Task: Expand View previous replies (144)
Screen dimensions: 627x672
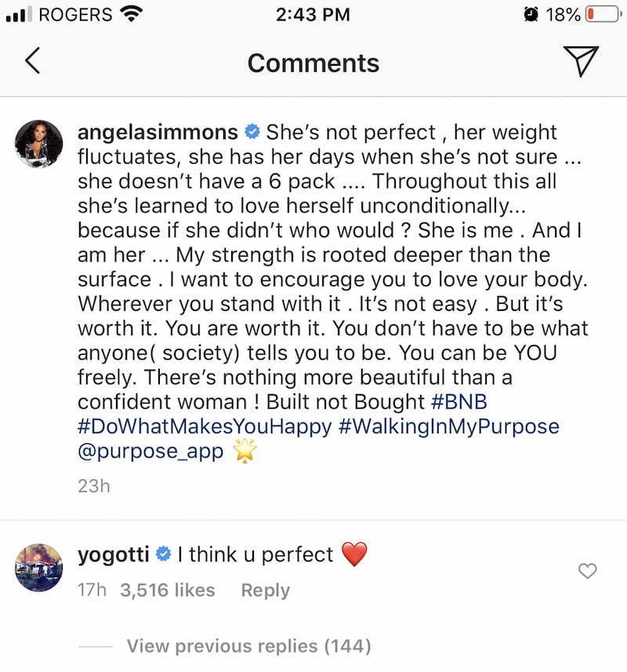Action: [x=248, y=646]
